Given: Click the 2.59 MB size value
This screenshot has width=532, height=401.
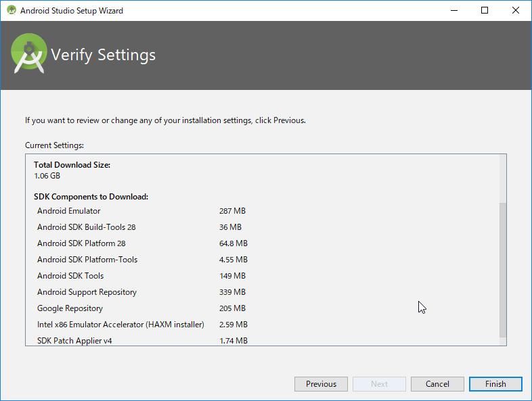Looking at the screenshot, I should (x=234, y=325).
